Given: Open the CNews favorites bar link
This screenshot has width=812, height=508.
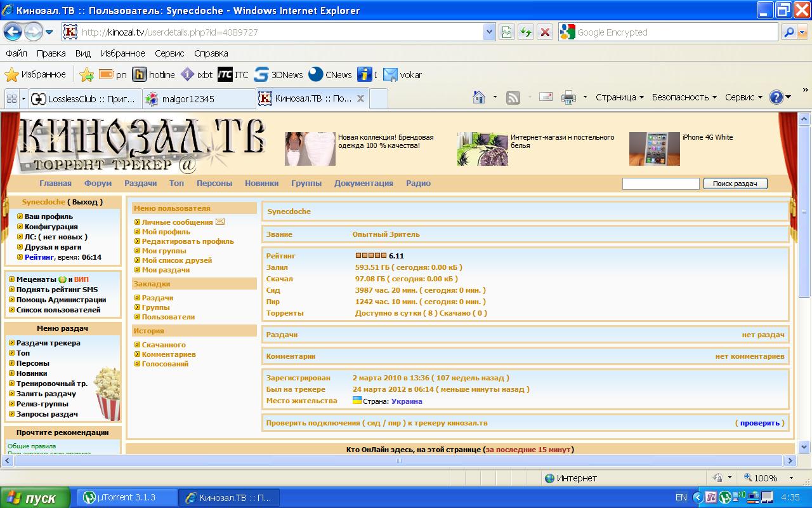Looking at the screenshot, I should (330, 75).
